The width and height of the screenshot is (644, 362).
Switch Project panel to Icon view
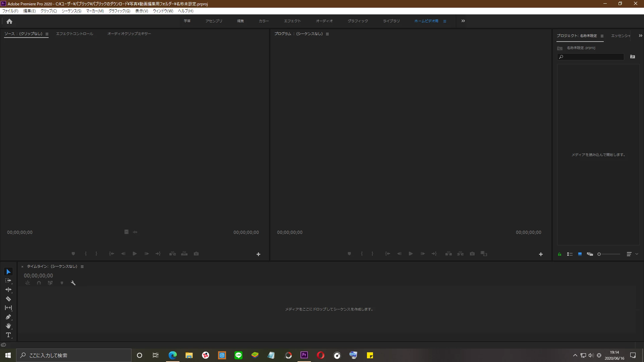(x=580, y=254)
